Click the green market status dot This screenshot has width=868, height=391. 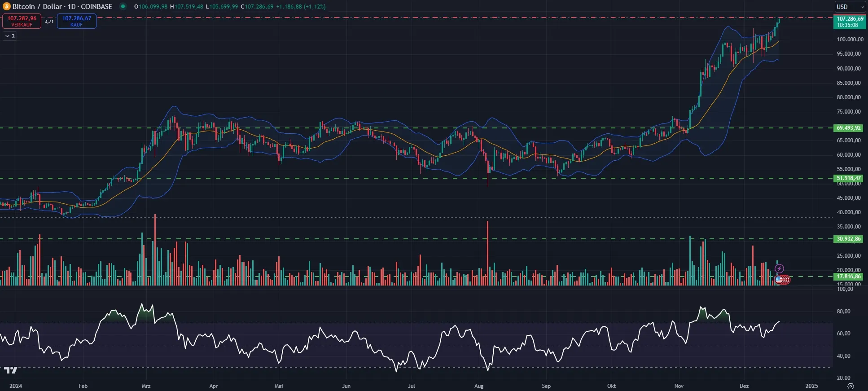[123, 7]
